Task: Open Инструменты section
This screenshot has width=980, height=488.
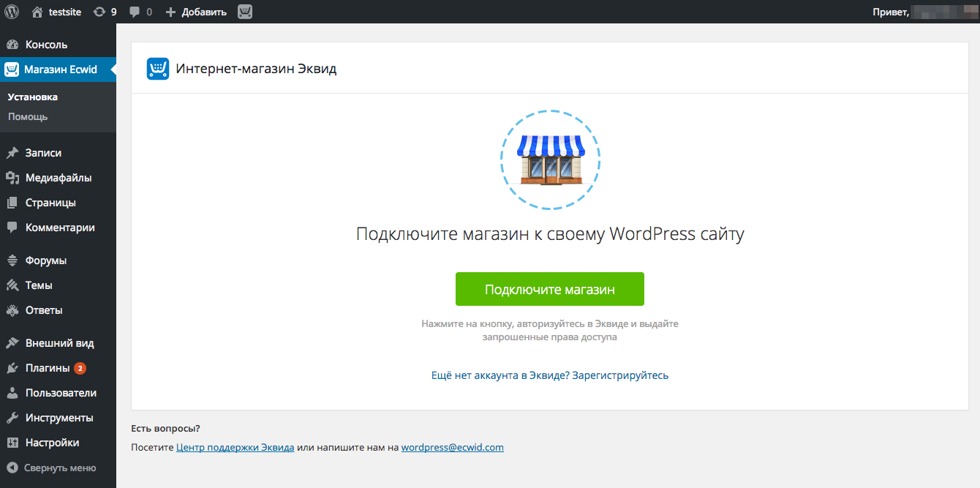Action: coord(58,418)
